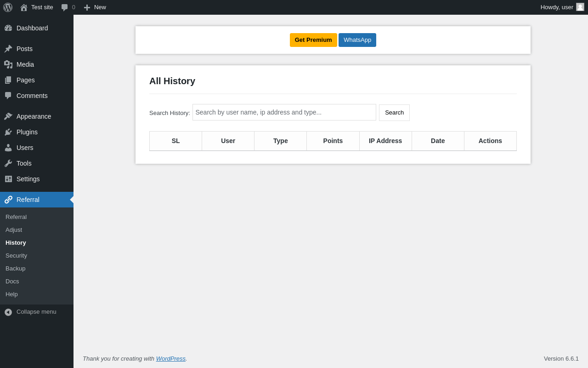Image resolution: width=588 pixels, height=368 pixels.
Task: Open the Users menu label
Action: click(25, 148)
